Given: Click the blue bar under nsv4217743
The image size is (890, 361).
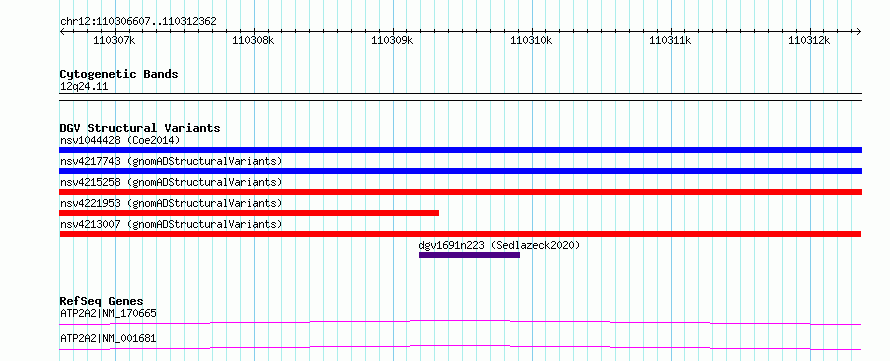Looking at the screenshot, I should click(460, 171).
